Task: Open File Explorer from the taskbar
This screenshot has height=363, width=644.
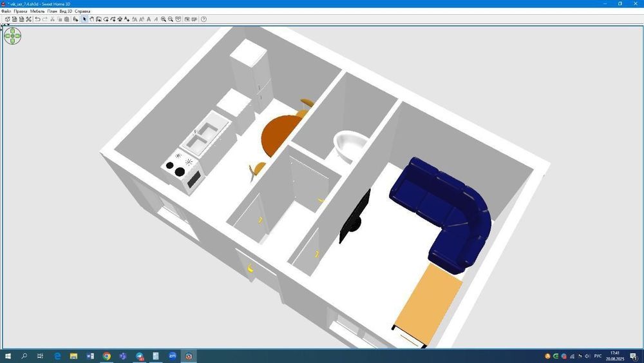Action: tap(73, 356)
